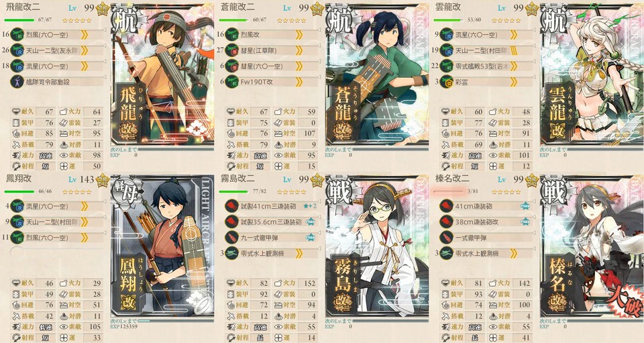Click the command facility icon on Hiryu's fourth slot
This screenshot has height=343, width=644.
point(17,82)
